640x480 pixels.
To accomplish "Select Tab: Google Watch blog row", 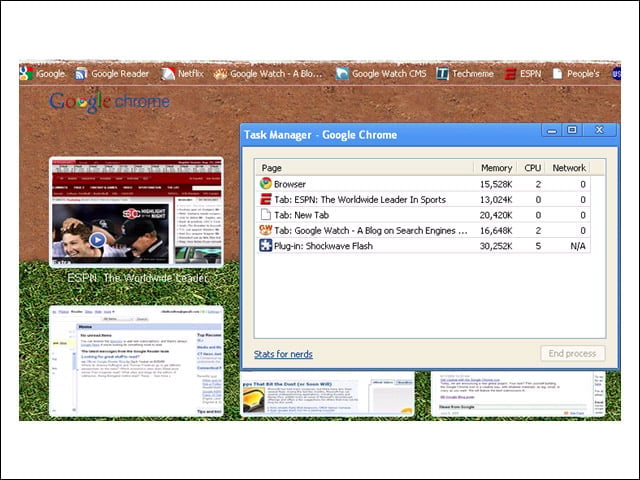I will coord(423,230).
